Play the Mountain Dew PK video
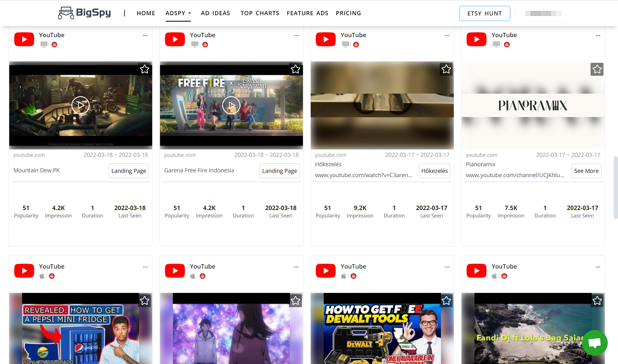Viewport: 618px width, 364px height. (x=80, y=106)
